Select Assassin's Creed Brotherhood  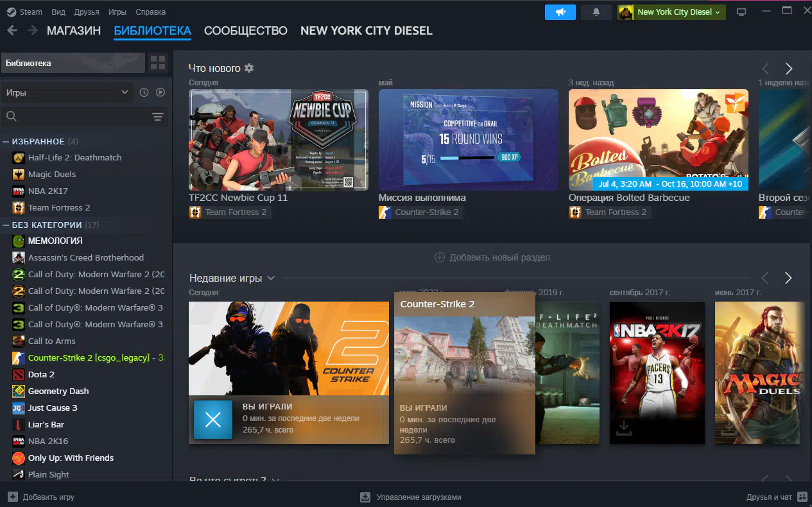click(86, 257)
